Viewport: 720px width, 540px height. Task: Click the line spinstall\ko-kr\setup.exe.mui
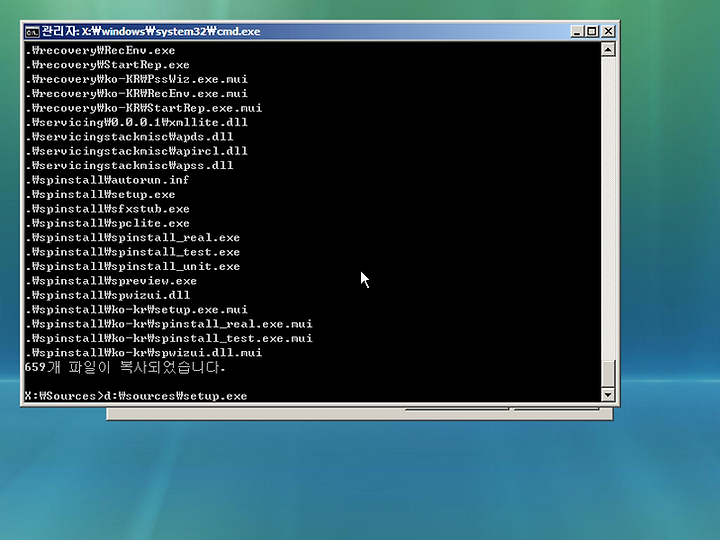pos(136,309)
